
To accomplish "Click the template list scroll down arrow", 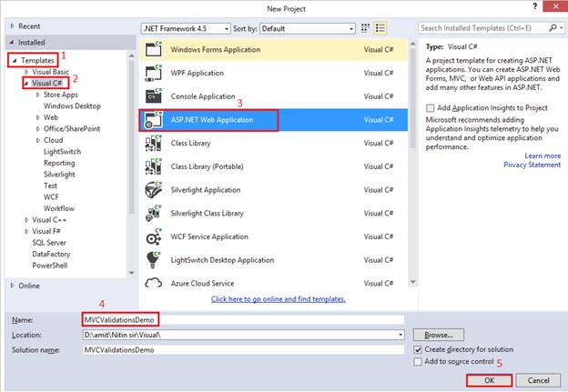I will 412,282.
